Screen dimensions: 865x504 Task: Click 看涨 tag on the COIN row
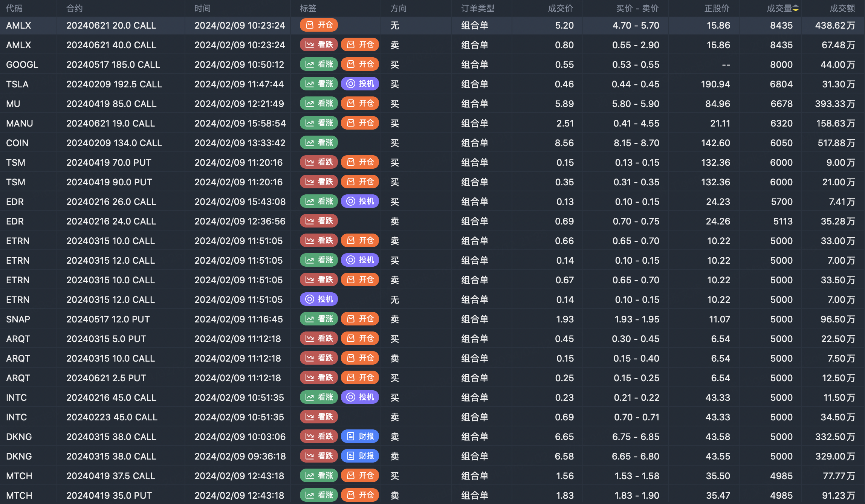point(319,143)
